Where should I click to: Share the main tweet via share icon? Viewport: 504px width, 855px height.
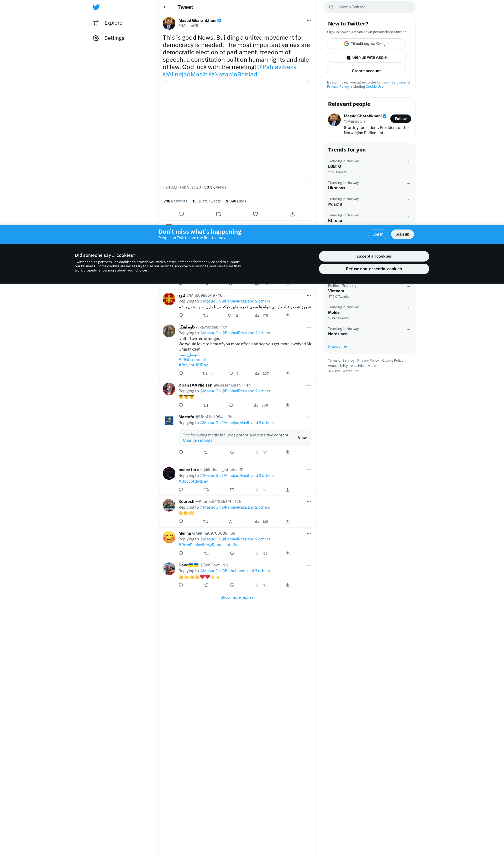[292, 214]
